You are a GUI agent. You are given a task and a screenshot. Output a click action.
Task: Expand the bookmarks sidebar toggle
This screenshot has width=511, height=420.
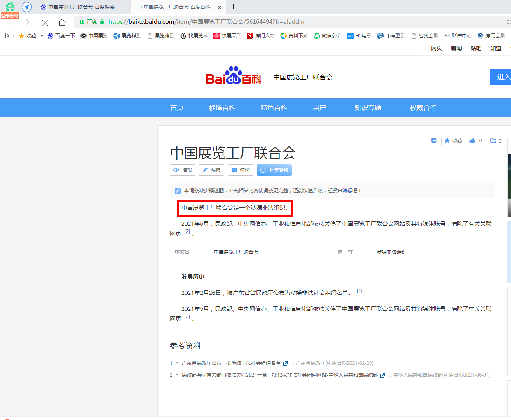pos(7,36)
